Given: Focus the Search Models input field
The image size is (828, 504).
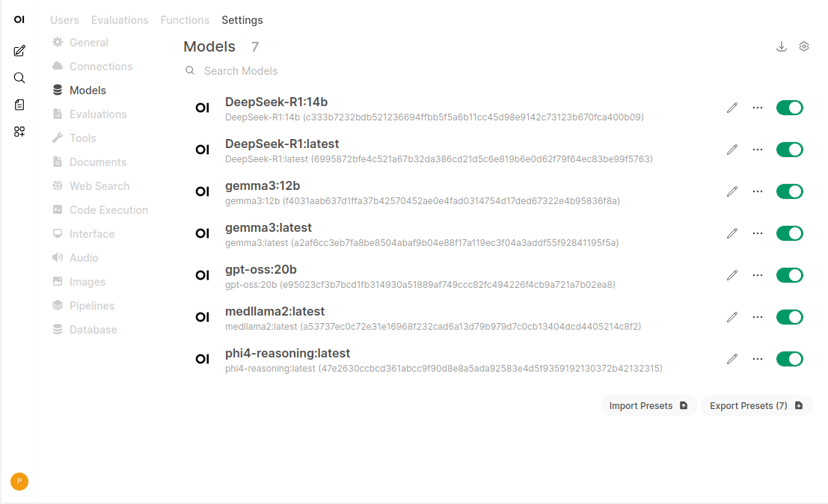Looking at the screenshot, I should (299, 71).
